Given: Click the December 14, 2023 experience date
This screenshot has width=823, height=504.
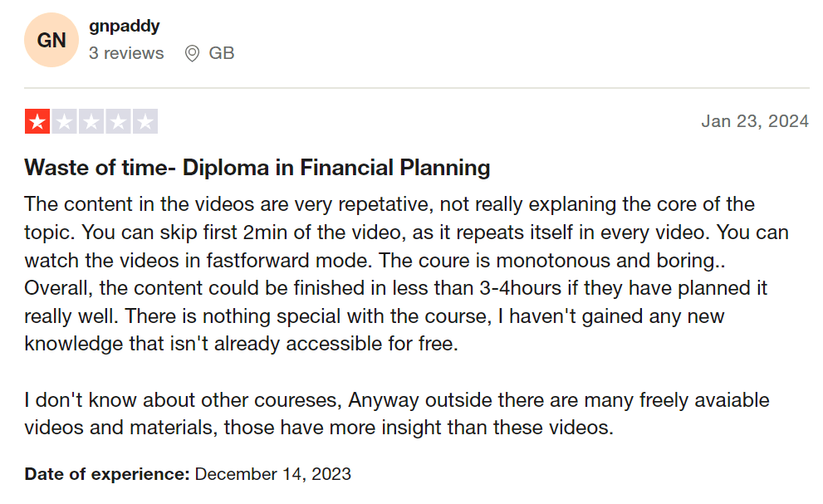Looking at the screenshot, I should [x=273, y=475].
